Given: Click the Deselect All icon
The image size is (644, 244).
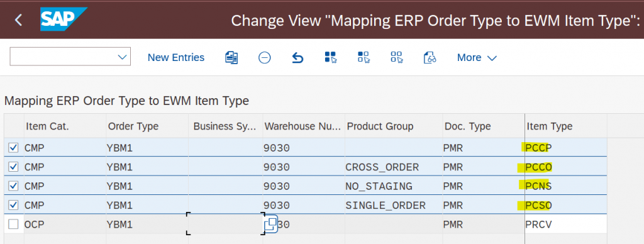Looking at the screenshot, I should [x=397, y=57].
